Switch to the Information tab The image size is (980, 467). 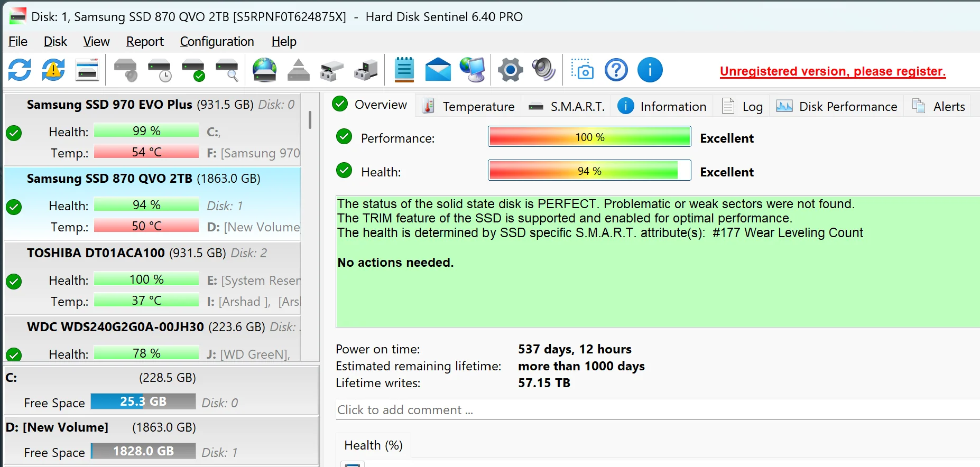662,106
